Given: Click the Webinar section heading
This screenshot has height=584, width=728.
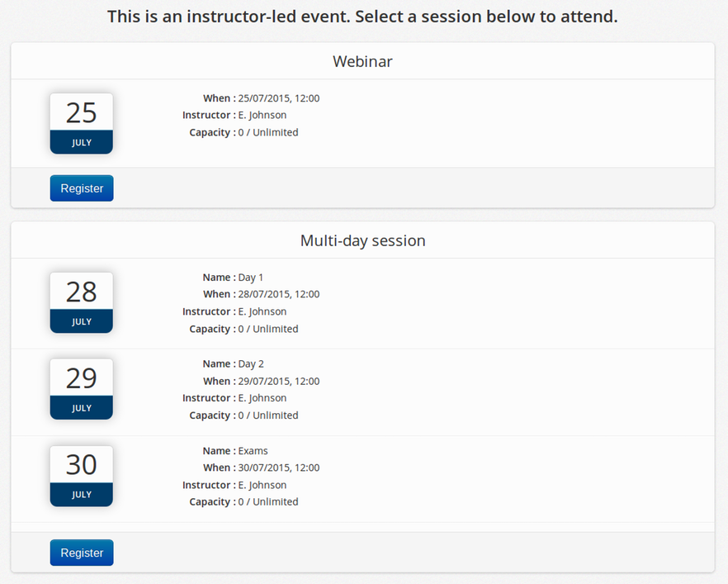Looking at the screenshot, I should tap(362, 61).
